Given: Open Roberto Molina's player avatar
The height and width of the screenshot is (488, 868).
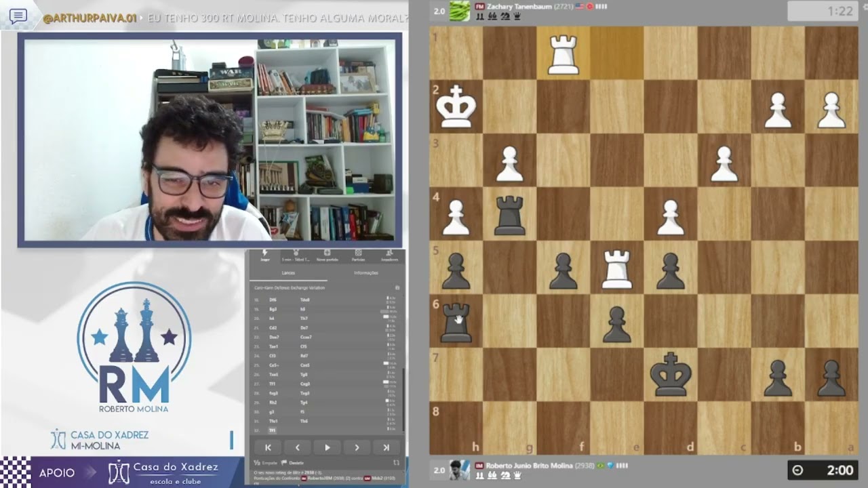Looking at the screenshot, I should tap(459, 470).
